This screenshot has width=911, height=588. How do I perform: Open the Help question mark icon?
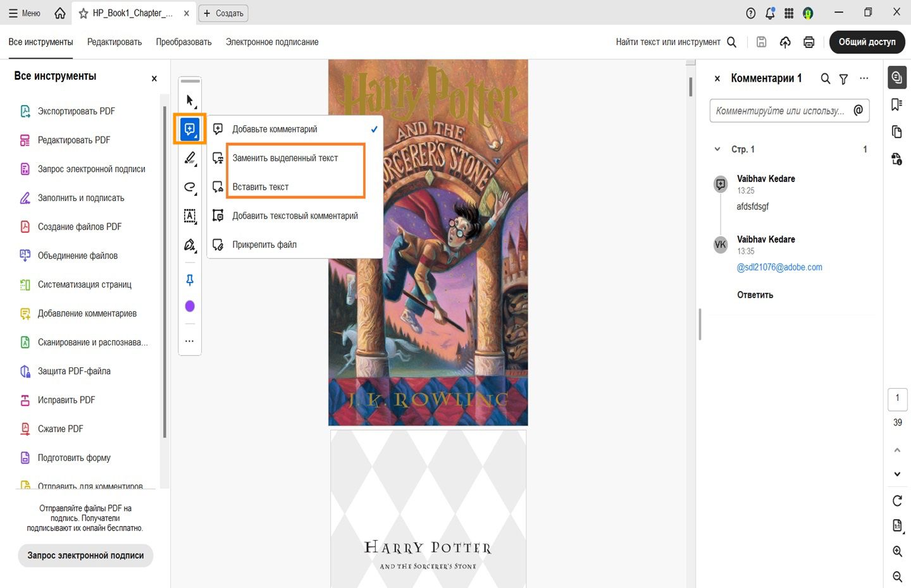point(751,13)
